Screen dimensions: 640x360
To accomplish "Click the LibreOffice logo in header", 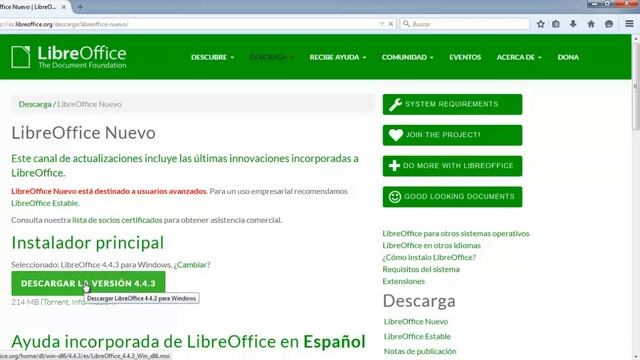I will coord(69,57).
